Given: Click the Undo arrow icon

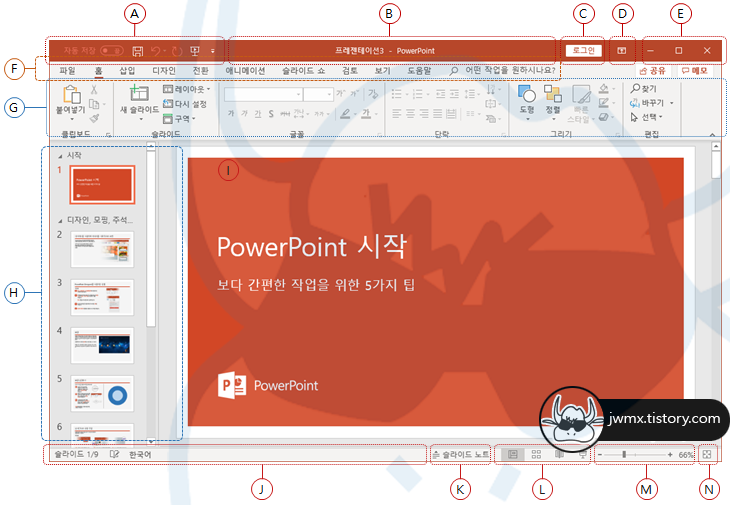Looking at the screenshot, I should (156, 51).
